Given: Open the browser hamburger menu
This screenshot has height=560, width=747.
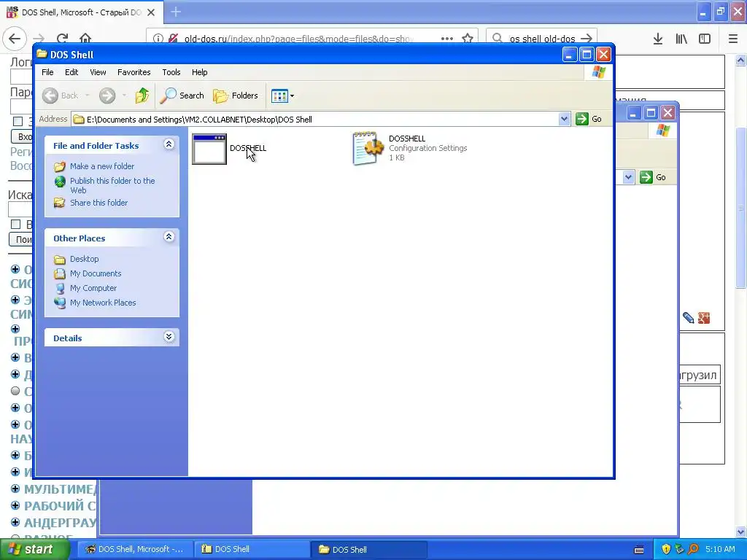Looking at the screenshot, I should click(733, 39).
